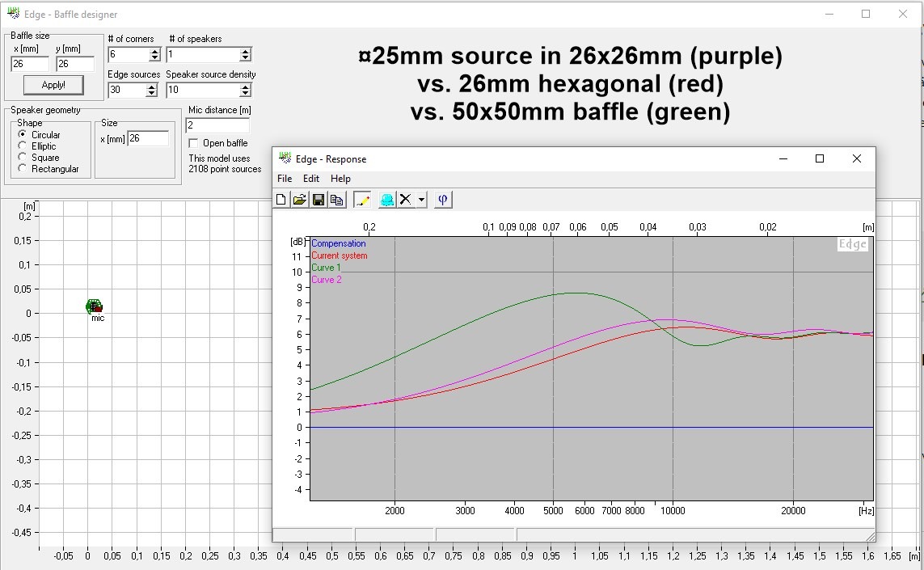Click the New file icon in Response toolbar

point(281,200)
